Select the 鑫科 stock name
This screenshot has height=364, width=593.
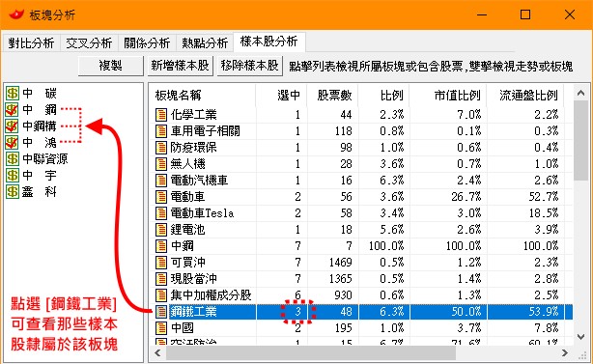pyautogui.click(x=40, y=191)
